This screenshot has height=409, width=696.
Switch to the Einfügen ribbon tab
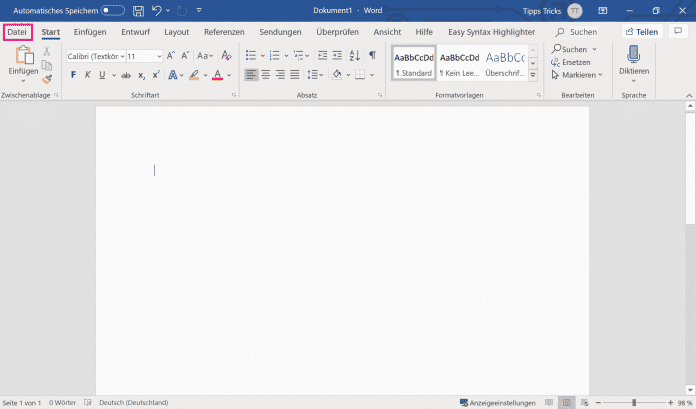pyautogui.click(x=90, y=32)
